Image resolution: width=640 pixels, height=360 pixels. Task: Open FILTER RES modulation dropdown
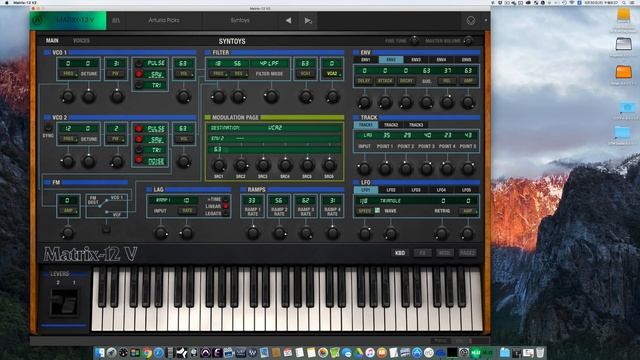239,74
